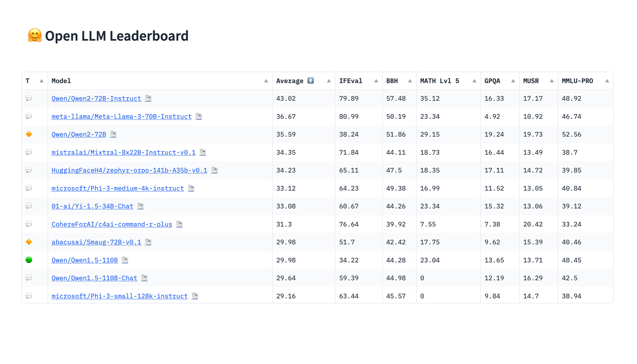
Task: Click the up-arrow emoji in the Average header
Action: coord(311,81)
